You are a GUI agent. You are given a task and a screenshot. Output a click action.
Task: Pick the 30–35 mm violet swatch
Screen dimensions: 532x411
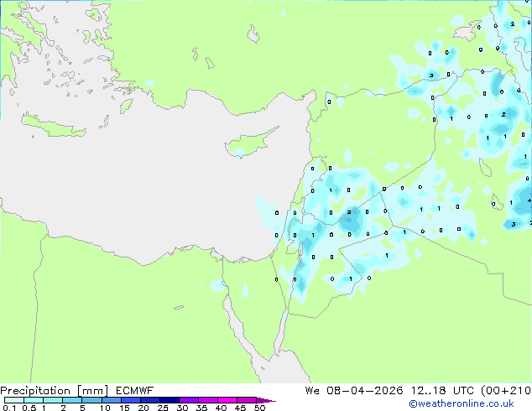[x=189, y=400]
